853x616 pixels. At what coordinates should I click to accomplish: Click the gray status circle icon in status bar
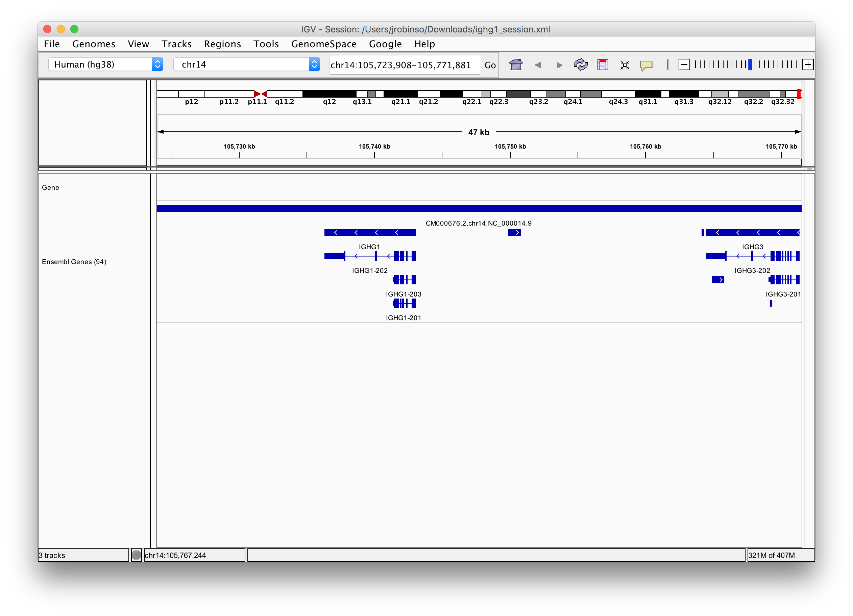click(136, 555)
